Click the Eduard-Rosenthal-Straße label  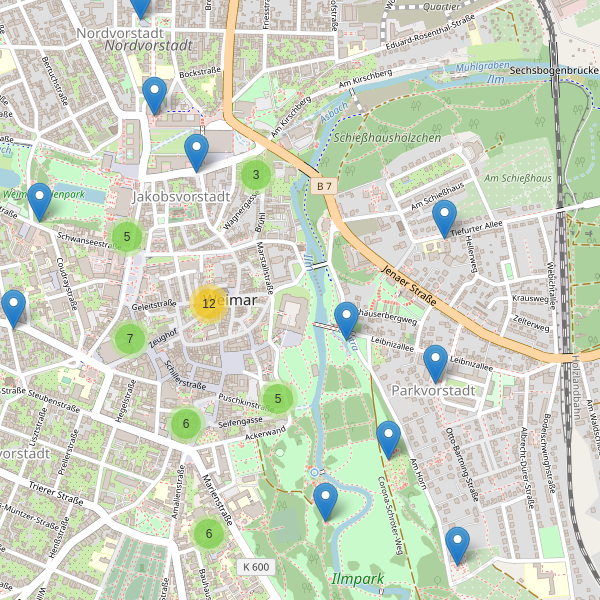point(430,32)
